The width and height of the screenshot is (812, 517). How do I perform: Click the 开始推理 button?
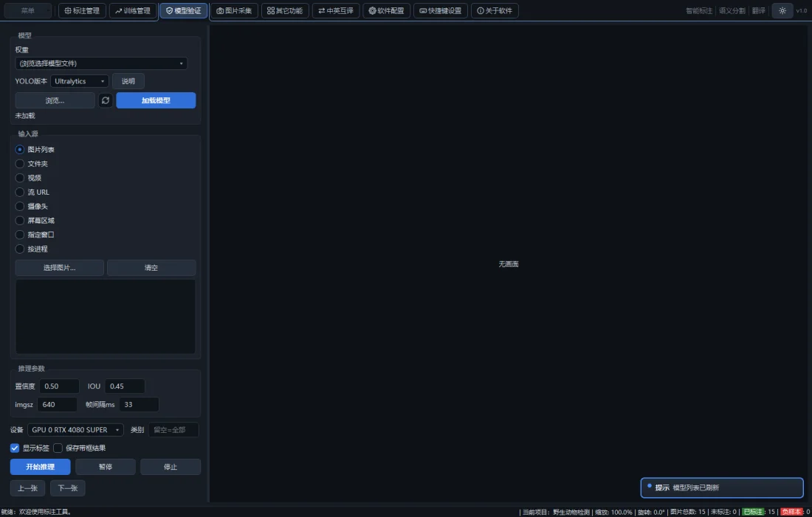[41, 467]
